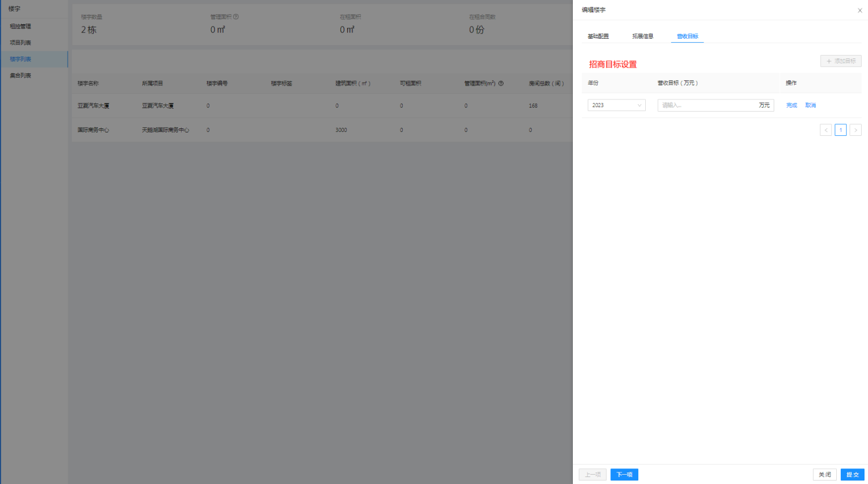Select page 1 in pagination
Screen dimensions: 868x484
click(840, 130)
